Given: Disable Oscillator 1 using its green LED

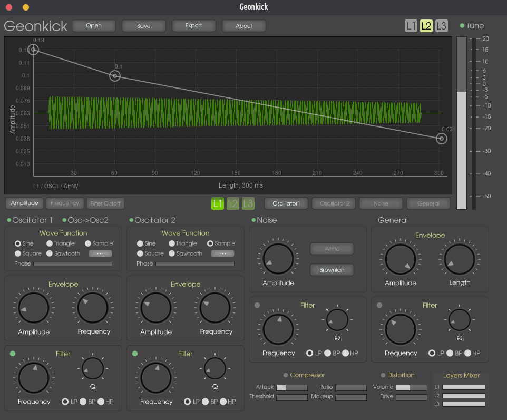Looking at the screenshot, I should pyautogui.click(x=9, y=220).
